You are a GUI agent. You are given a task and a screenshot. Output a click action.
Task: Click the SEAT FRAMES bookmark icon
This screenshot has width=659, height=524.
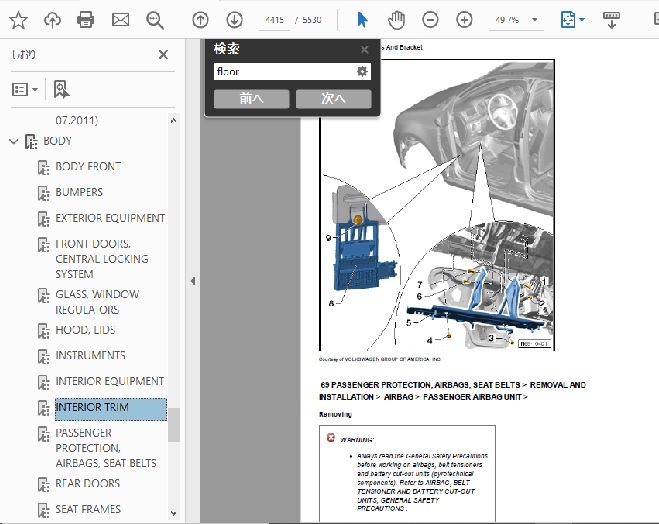[43, 510]
